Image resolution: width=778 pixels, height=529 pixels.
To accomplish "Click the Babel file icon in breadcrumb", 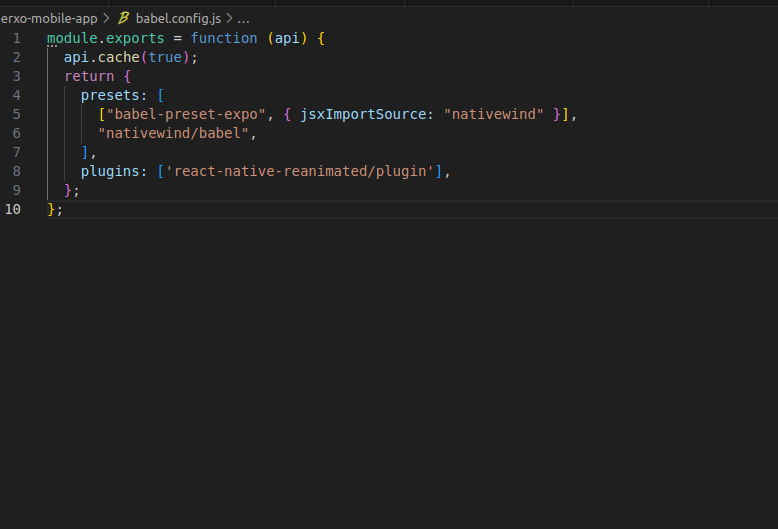I will [x=124, y=18].
